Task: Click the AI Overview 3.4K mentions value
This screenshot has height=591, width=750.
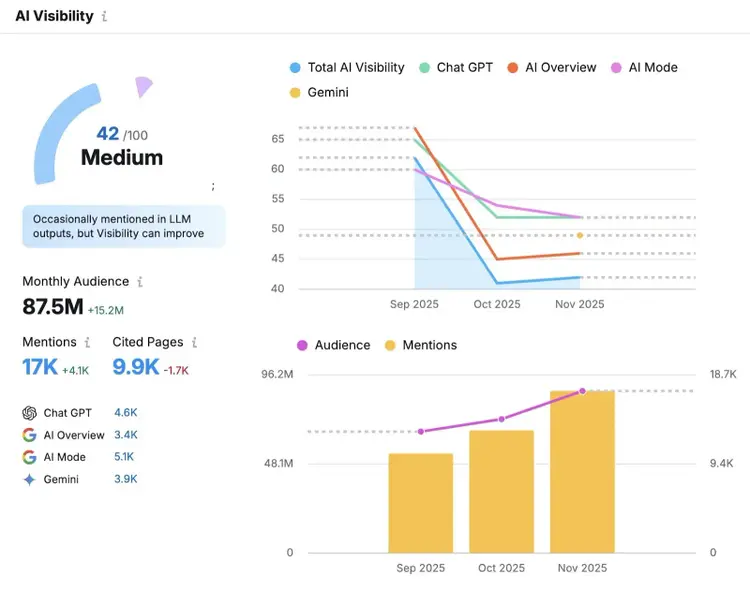Action: [126, 435]
